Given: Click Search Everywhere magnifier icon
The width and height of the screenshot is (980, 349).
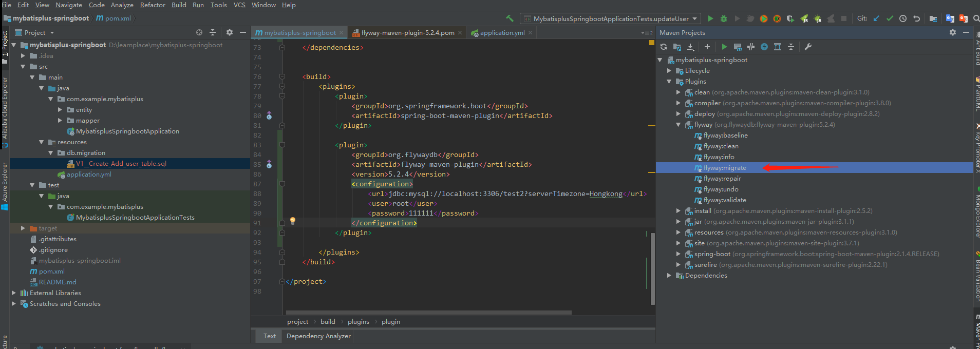Looking at the screenshot, I should 976,18.
